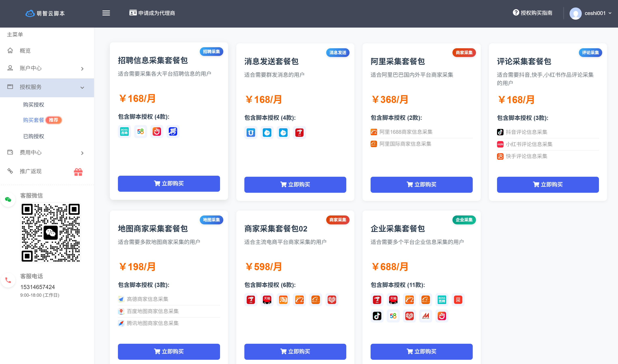Click the green WeChat customer service icon
This screenshot has width=618, height=364.
tap(8, 199)
